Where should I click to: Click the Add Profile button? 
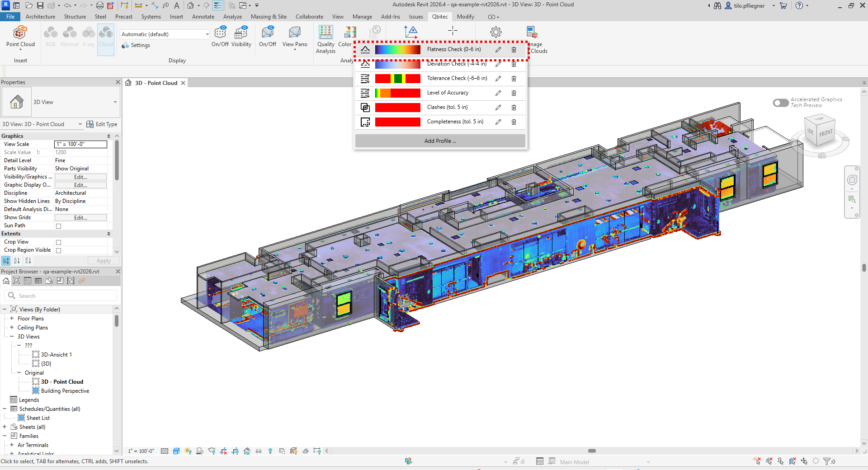click(440, 141)
